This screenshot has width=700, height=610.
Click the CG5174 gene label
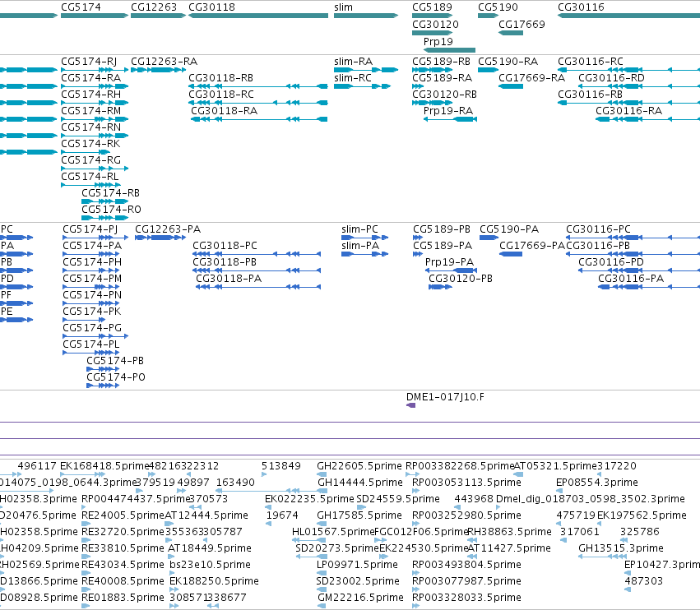coord(81,7)
